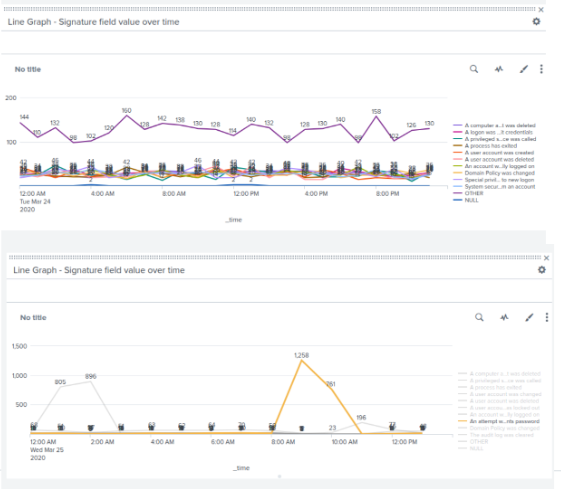Click magnifier search icon in bottom chart
561x489 pixels.
click(x=479, y=317)
